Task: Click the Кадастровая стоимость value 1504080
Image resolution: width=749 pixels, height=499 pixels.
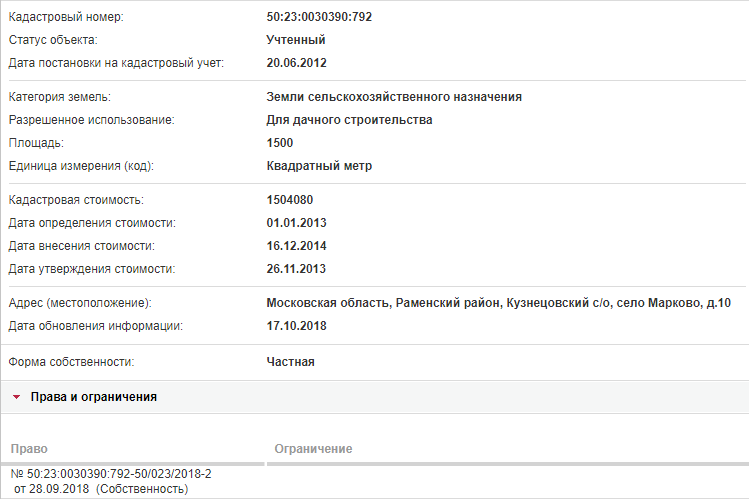Action: pyautogui.click(x=290, y=200)
